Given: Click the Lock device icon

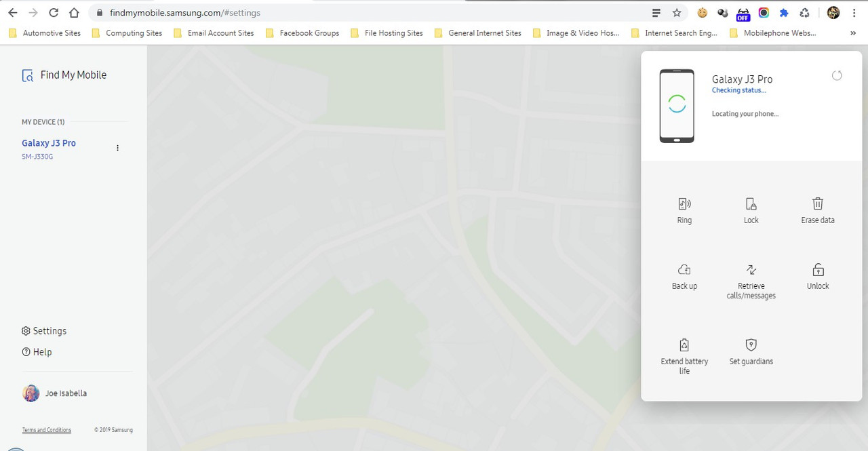Looking at the screenshot, I should point(751,204).
